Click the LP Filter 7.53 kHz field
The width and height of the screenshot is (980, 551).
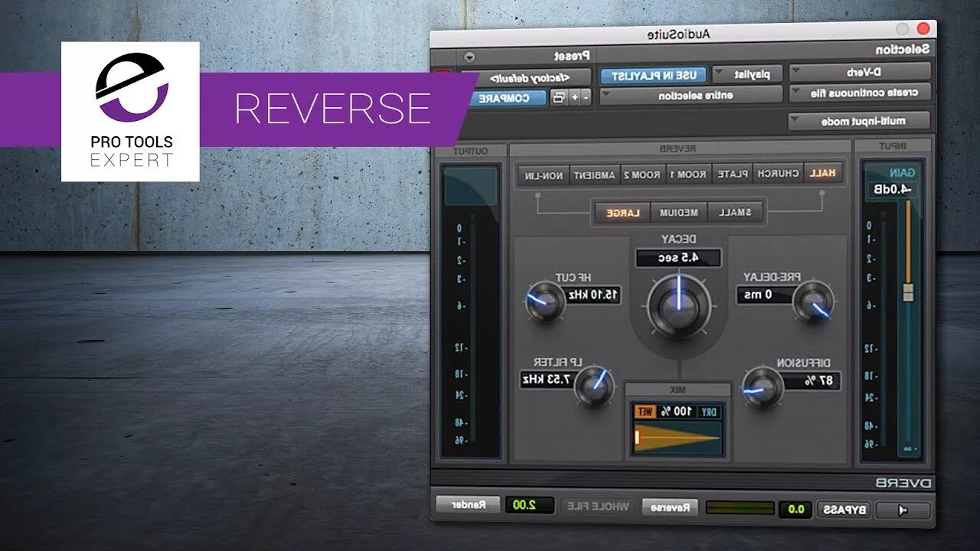click(x=547, y=380)
